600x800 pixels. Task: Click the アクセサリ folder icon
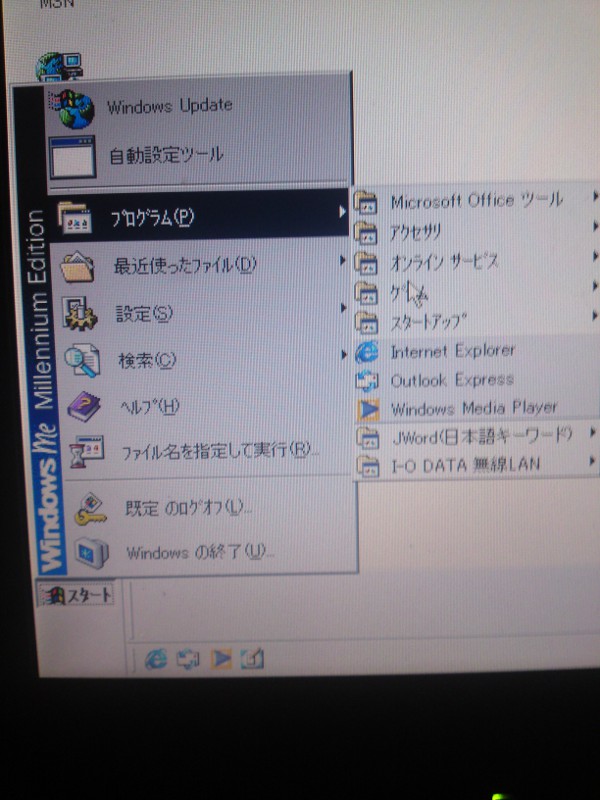point(366,232)
